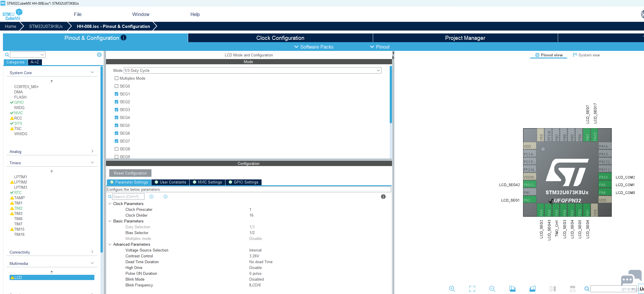Open the category panel settings gear
The height and width of the screenshot is (294, 644).
click(99, 55)
